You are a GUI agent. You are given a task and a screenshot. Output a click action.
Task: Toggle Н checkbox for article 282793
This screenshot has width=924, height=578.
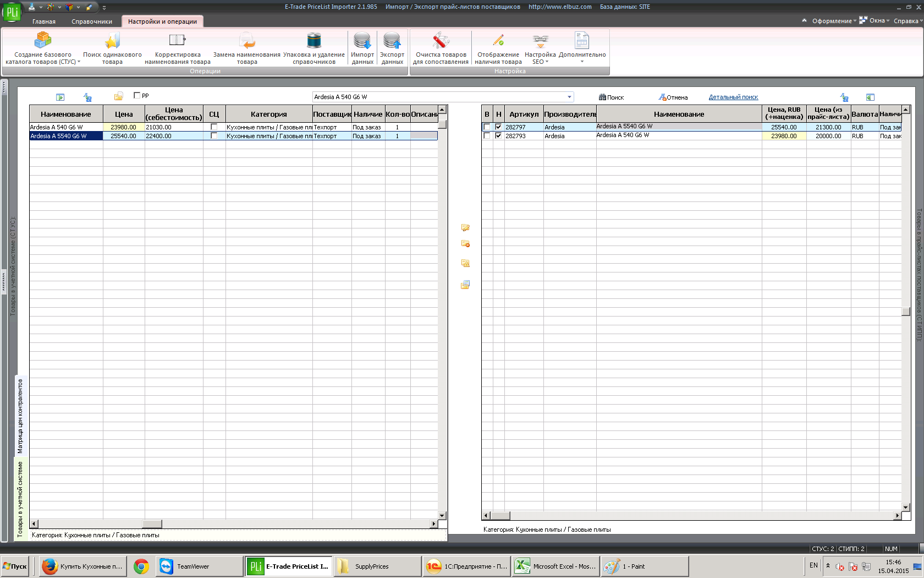498,136
